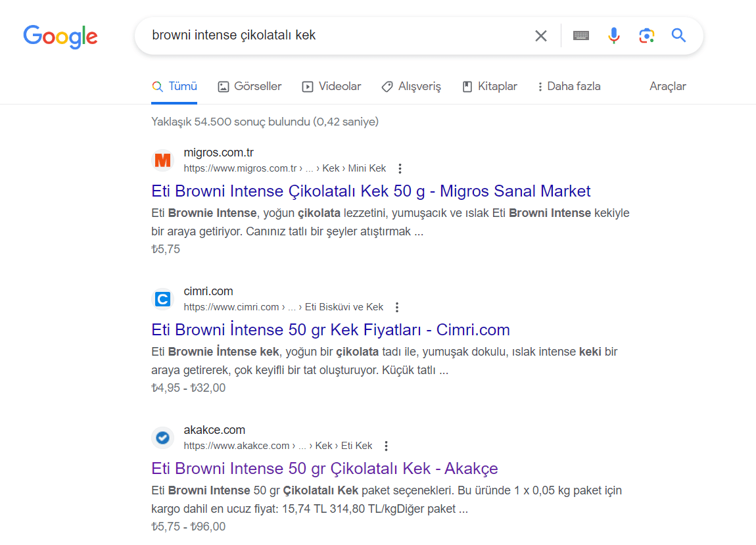The height and width of the screenshot is (545, 756).
Task: Open the Araçlar search tools
Action: [667, 86]
